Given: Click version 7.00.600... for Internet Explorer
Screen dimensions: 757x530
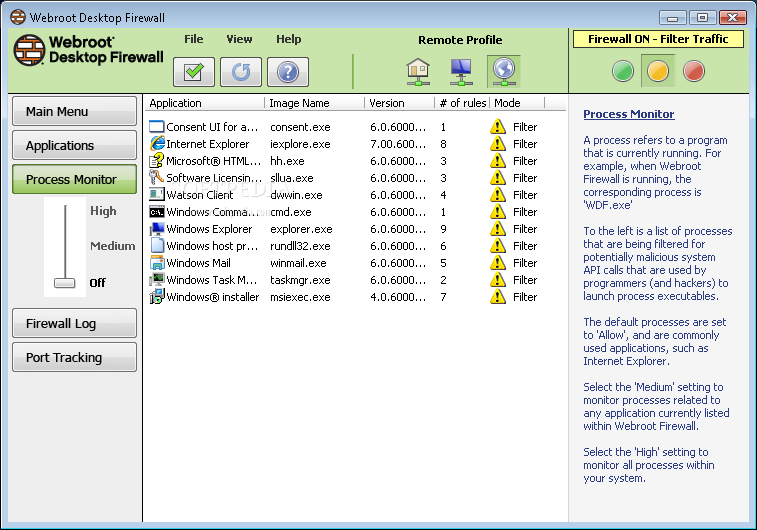Looking at the screenshot, I should [x=398, y=144].
